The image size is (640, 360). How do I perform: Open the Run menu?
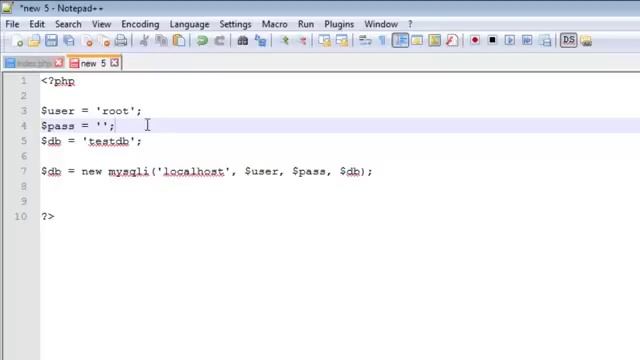(306, 24)
